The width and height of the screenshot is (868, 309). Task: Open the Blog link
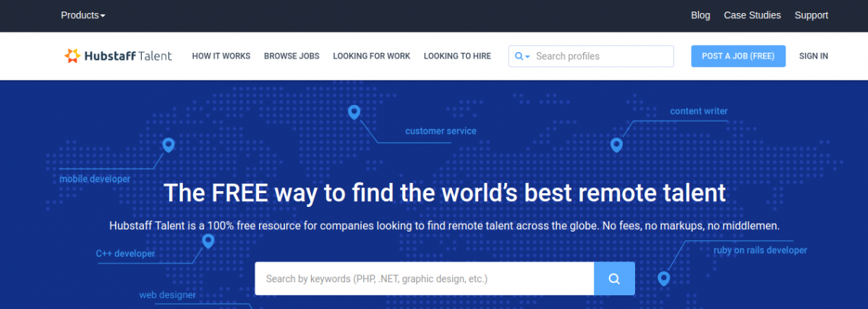tap(700, 15)
